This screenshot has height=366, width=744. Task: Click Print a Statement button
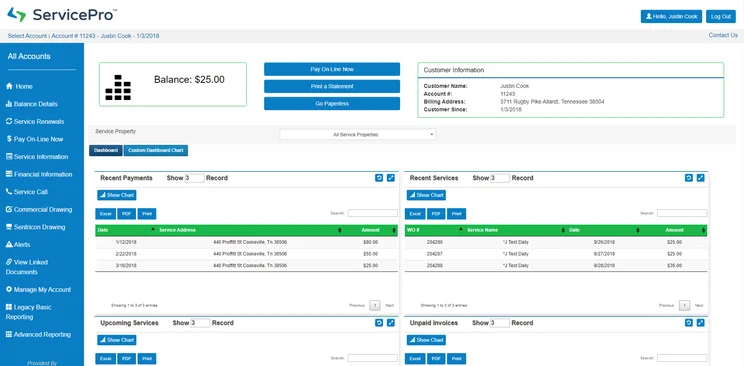[332, 86]
